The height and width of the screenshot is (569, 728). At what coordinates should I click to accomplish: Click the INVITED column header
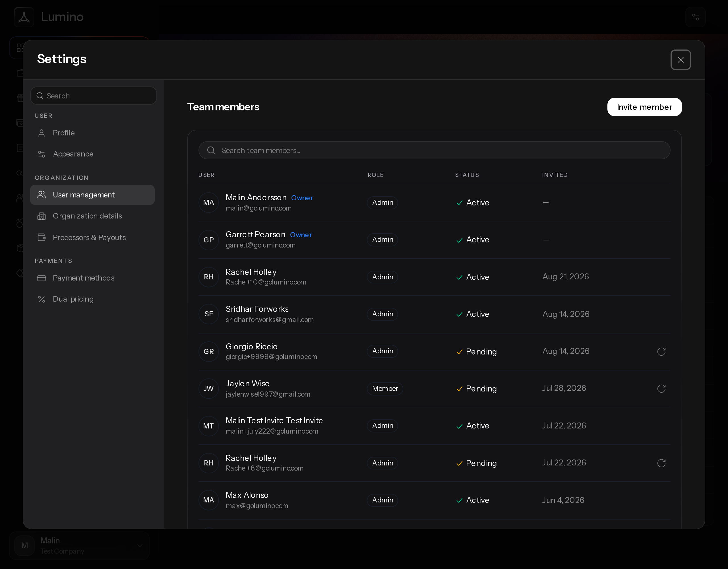coord(555,175)
